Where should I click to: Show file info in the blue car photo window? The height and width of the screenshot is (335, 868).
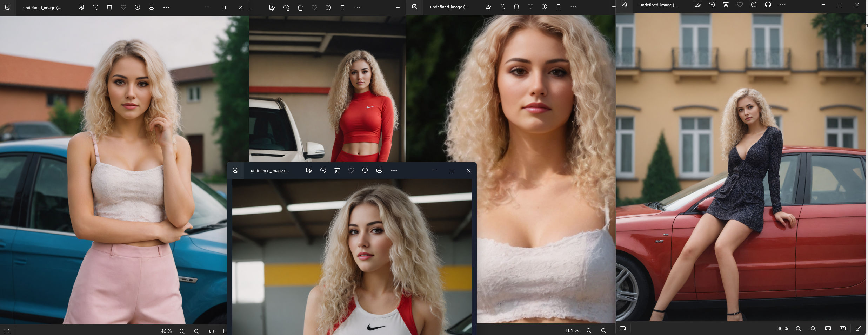[x=138, y=7]
